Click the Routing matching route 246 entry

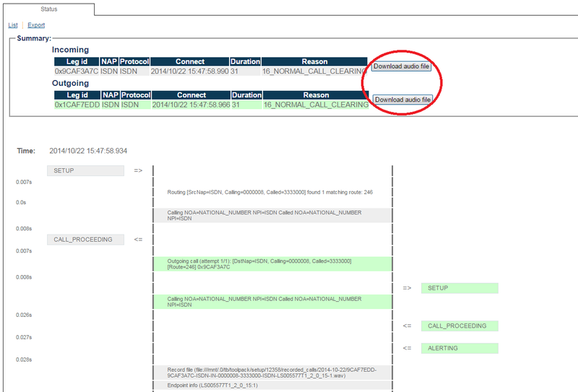269,193
